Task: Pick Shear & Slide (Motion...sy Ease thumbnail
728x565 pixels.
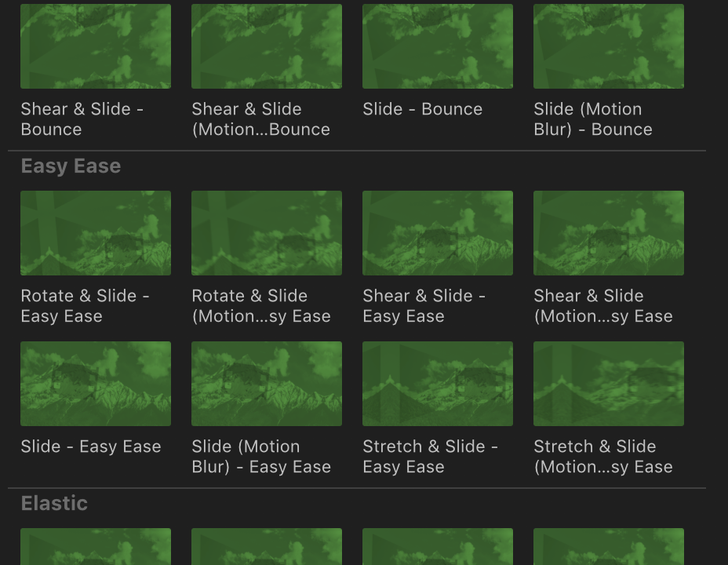Action: click(608, 233)
